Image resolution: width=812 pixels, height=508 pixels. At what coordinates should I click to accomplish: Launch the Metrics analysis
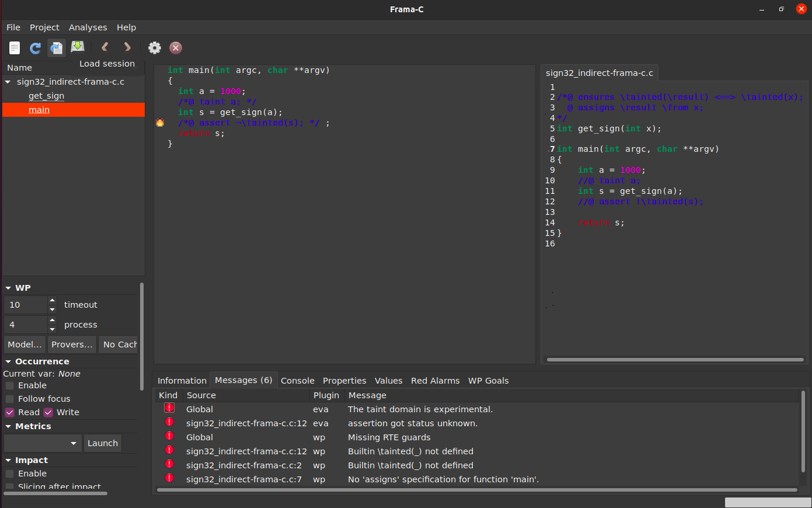point(103,443)
